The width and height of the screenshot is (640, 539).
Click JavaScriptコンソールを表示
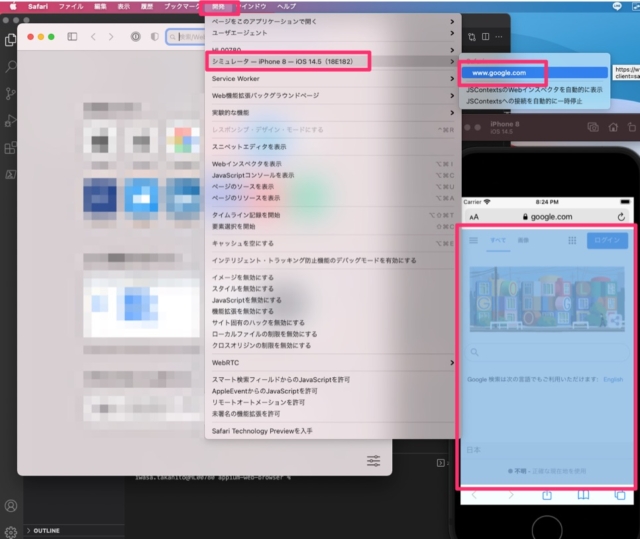pos(332,175)
